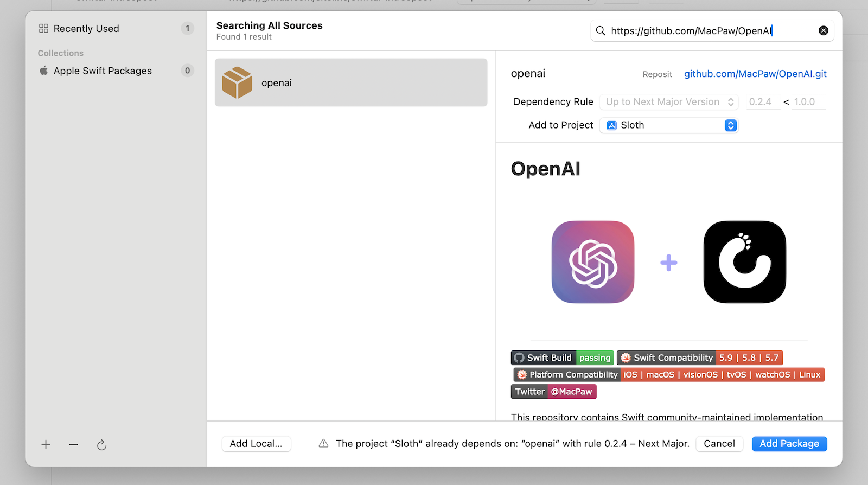Clear the search field text
The image size is (868, 485).
click(x=824, y=30)
